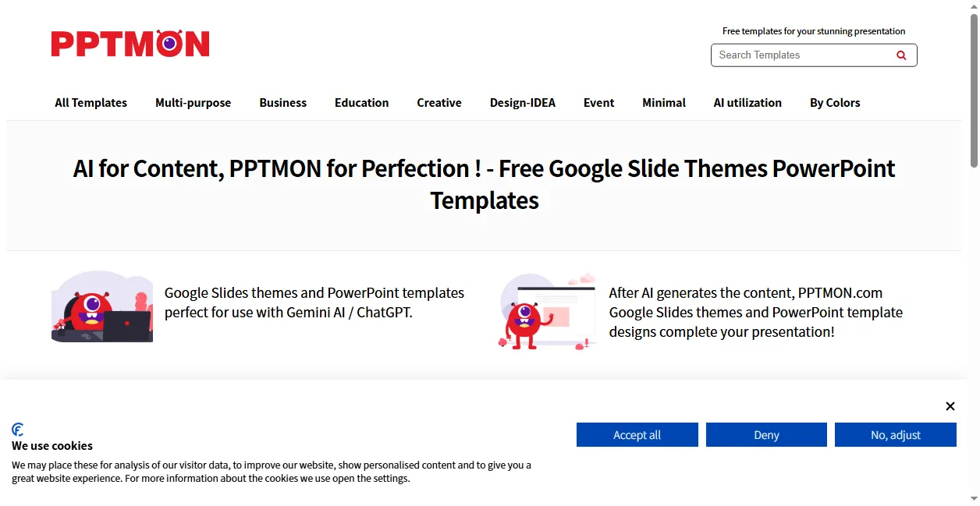Click the PPTMON logo
Viewport: 980px width, 506px height.
click(x=130, y=44)
